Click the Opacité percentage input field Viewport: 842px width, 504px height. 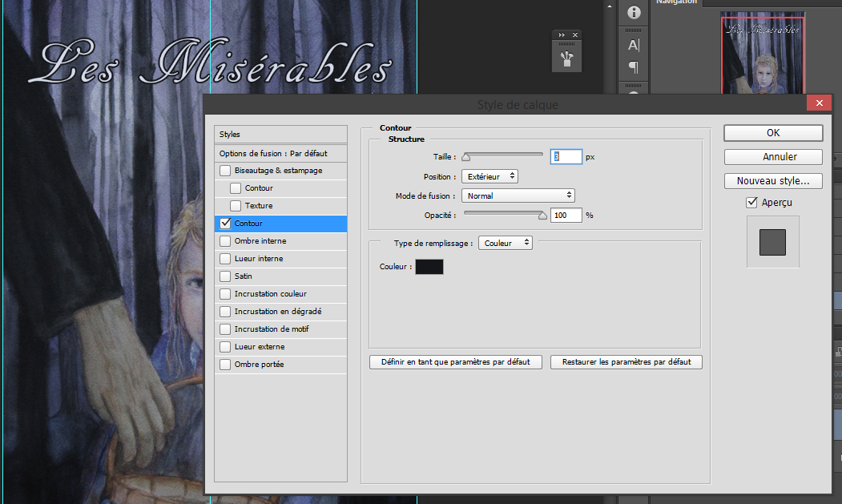[x=566, y=216]
